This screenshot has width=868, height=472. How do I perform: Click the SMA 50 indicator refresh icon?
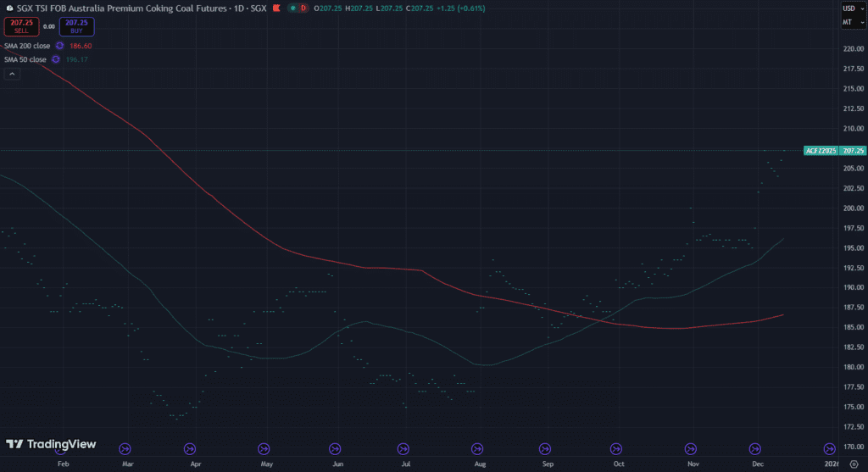(55, 59)
